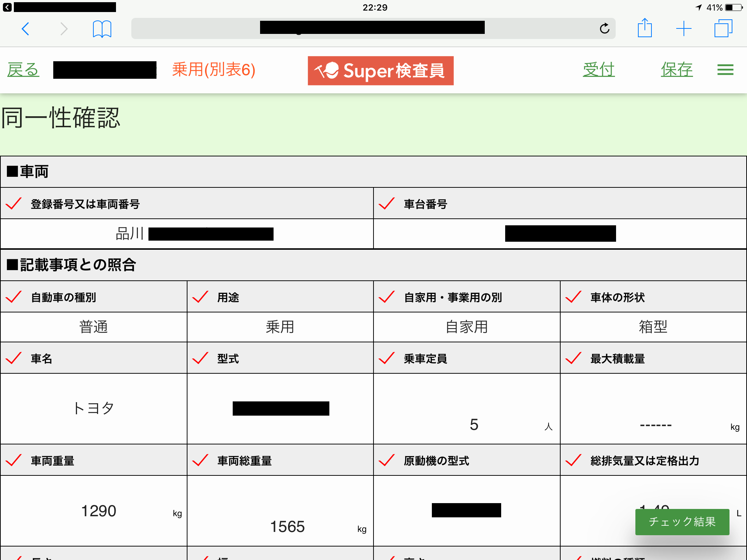Toggle check mark for 自動車の種別
Screen dimensions: 747x560
click(x=14, y=297)
